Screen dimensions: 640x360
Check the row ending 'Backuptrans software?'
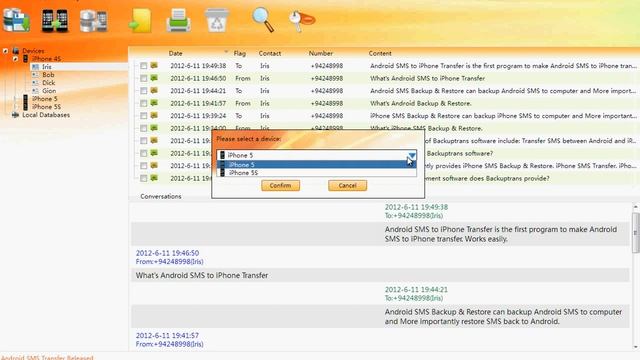pos(144,153)
